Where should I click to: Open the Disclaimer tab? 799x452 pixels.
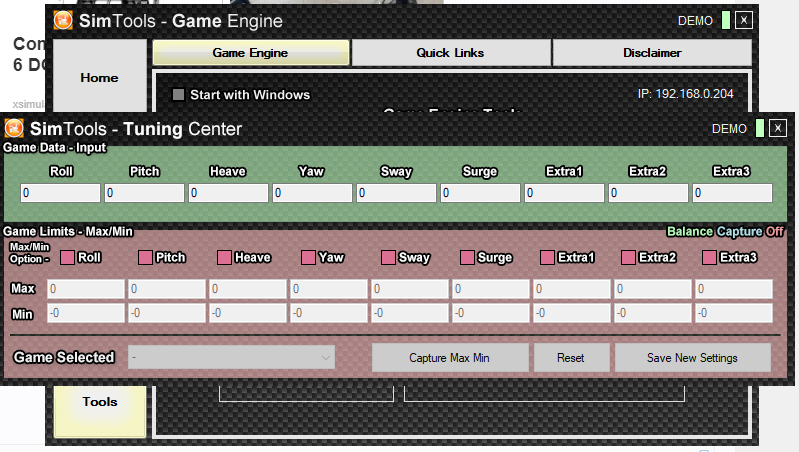[652, 52]
